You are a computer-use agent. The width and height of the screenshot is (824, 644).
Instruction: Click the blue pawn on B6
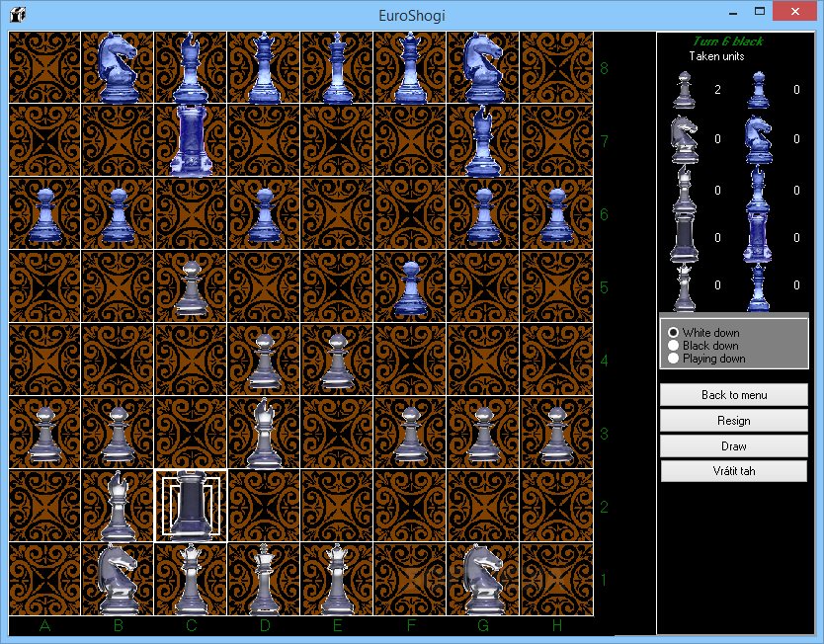[x=118, y=214]
